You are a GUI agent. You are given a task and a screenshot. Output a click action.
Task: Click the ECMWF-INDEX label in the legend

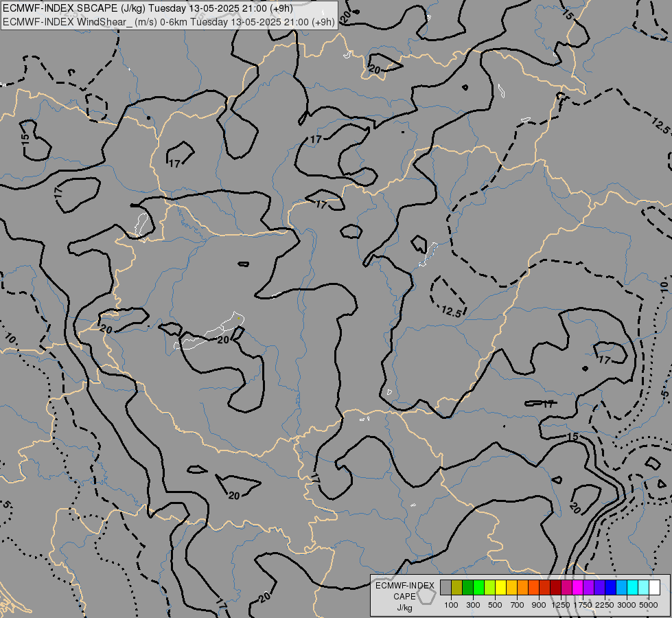coord(404,586)
